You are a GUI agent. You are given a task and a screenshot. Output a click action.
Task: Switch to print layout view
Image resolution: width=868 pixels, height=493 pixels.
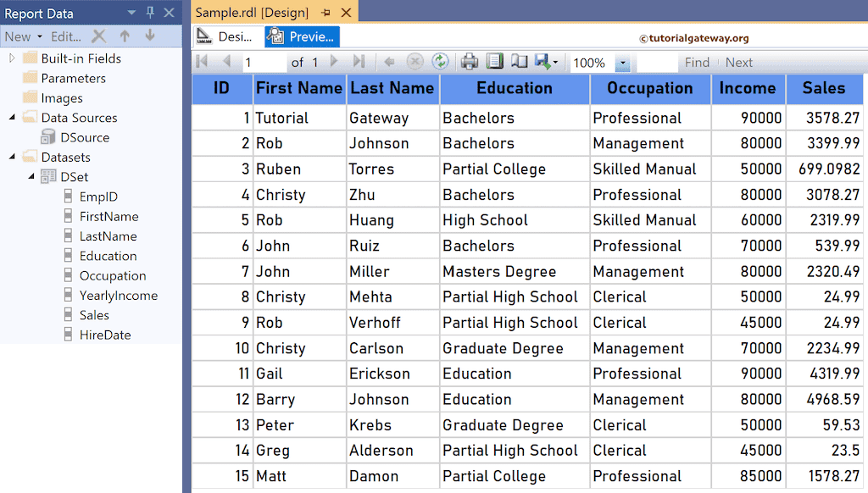(x=493, y=62)
